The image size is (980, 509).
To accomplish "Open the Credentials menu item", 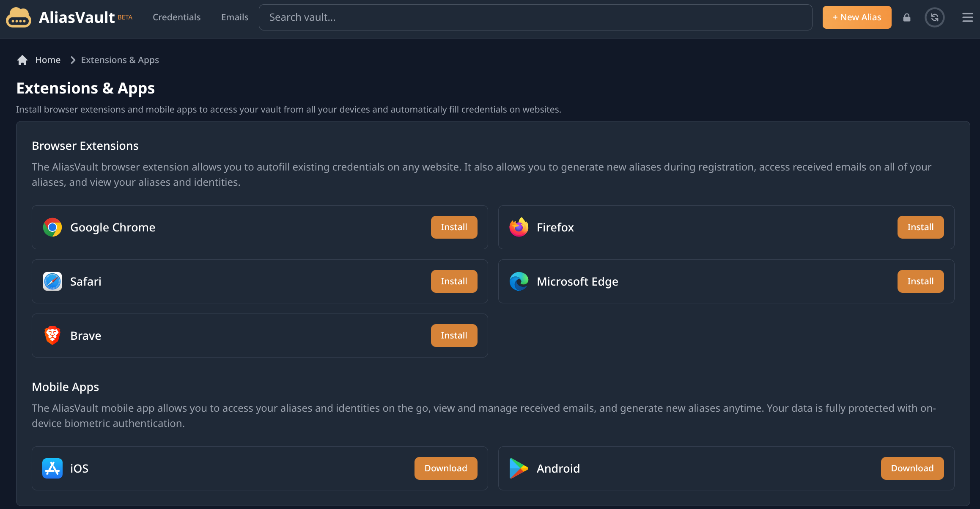I will tap(176, 17).
